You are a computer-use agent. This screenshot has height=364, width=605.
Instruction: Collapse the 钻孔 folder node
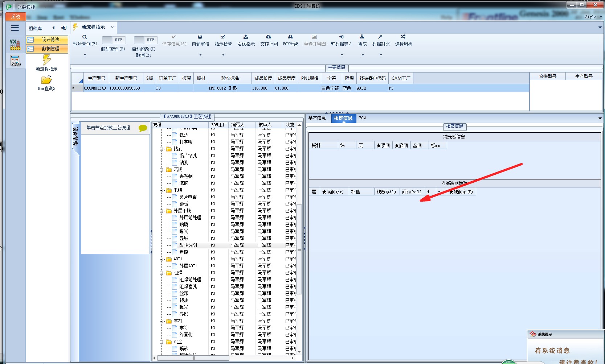coord(162,149)
